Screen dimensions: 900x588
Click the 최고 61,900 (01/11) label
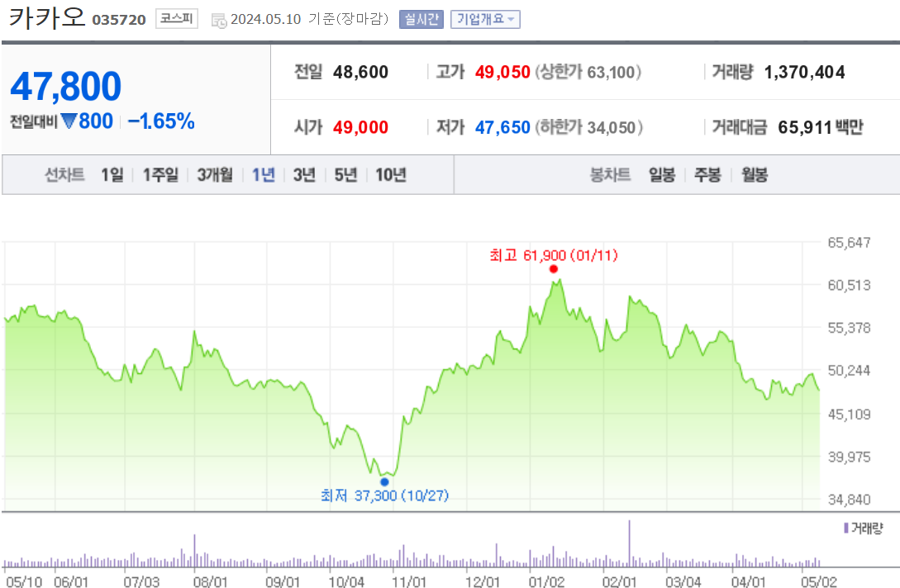[x=554, y=255]
